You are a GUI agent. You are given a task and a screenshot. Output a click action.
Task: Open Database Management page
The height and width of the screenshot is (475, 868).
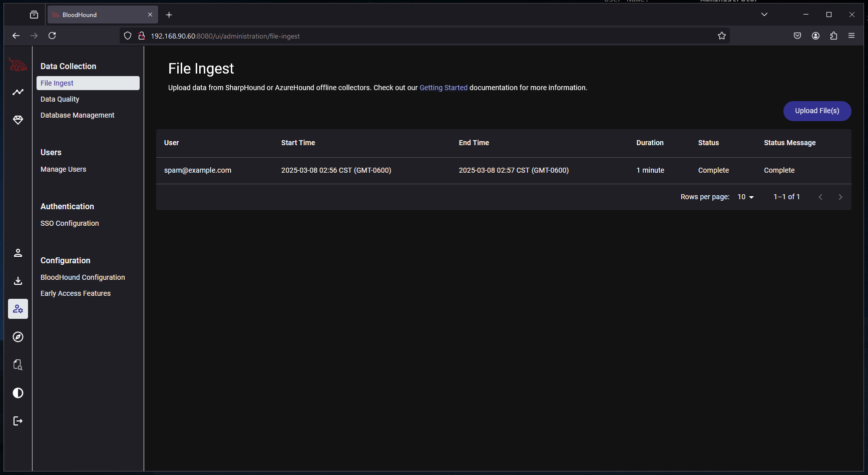click(77, 115)
